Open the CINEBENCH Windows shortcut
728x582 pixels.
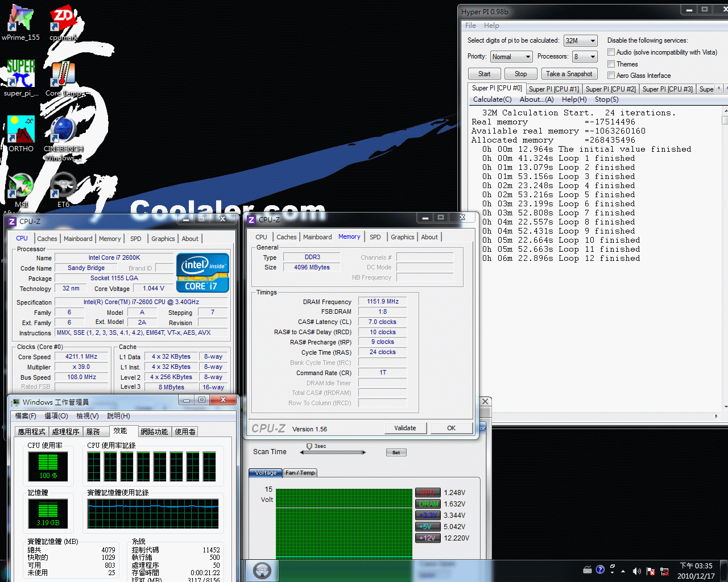[63, 138]
